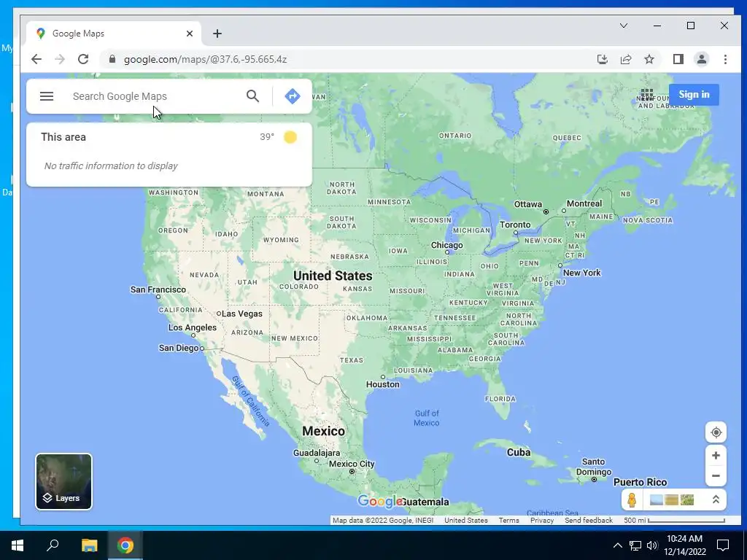Click the browser forward arrow
747x560 pixels.
[x=60, y=59]
